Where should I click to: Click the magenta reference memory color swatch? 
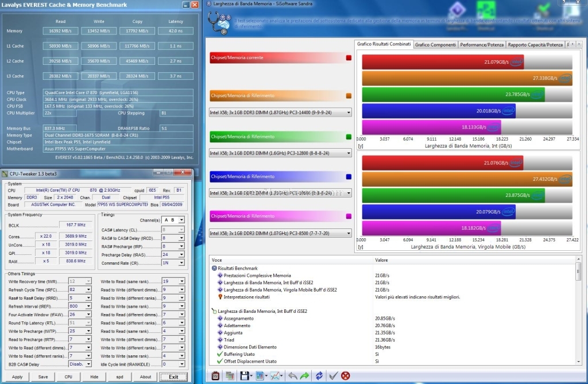[349, 216]
